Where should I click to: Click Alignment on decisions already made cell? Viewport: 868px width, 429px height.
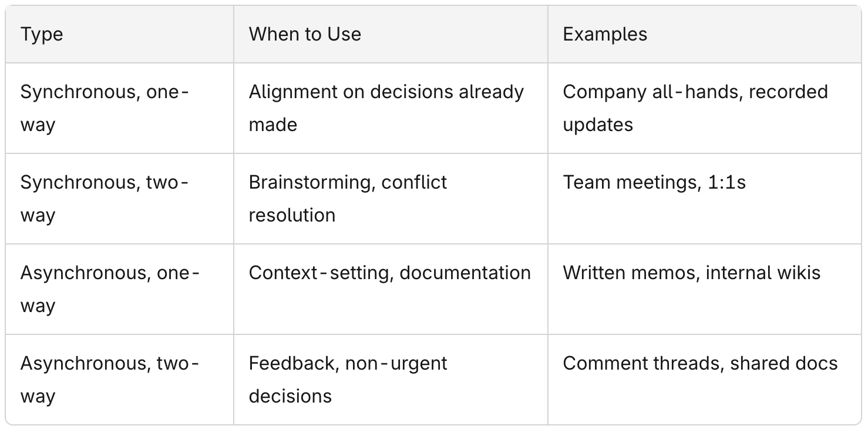click(391, 108)
